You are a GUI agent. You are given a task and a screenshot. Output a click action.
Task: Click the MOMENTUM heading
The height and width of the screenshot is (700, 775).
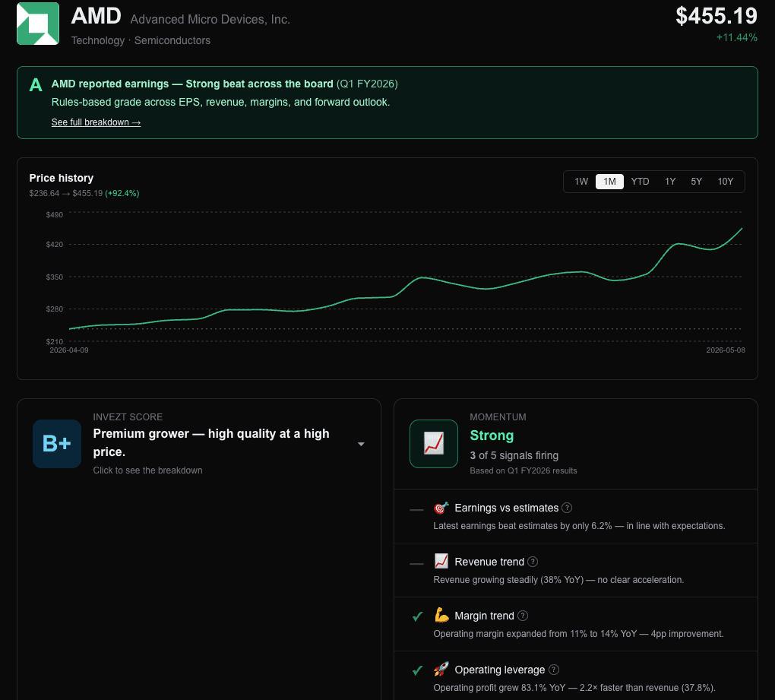[498, 417]
